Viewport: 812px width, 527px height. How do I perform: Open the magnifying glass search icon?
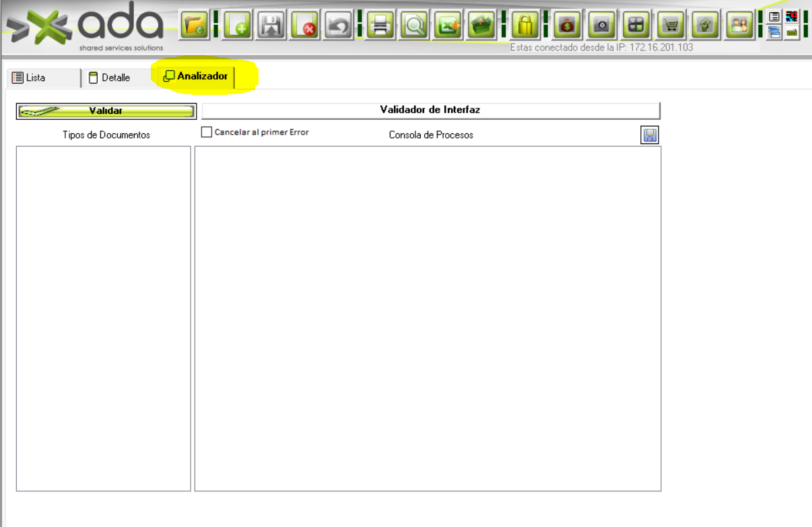(415, 26)
